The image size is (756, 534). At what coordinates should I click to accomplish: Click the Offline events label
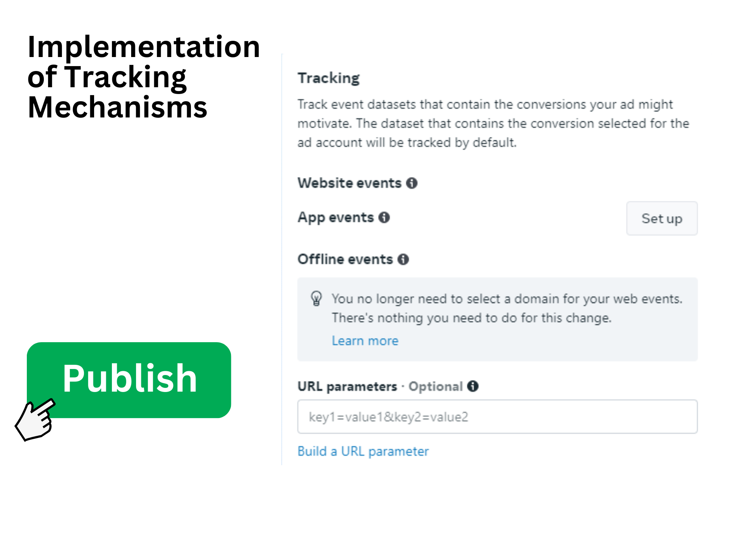coord(345,259)
